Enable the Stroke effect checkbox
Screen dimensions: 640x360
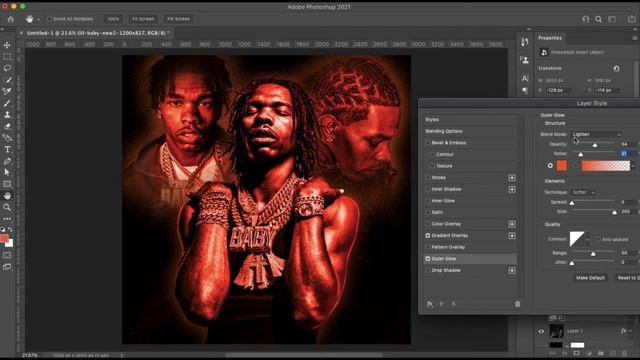tap(428, 178)
